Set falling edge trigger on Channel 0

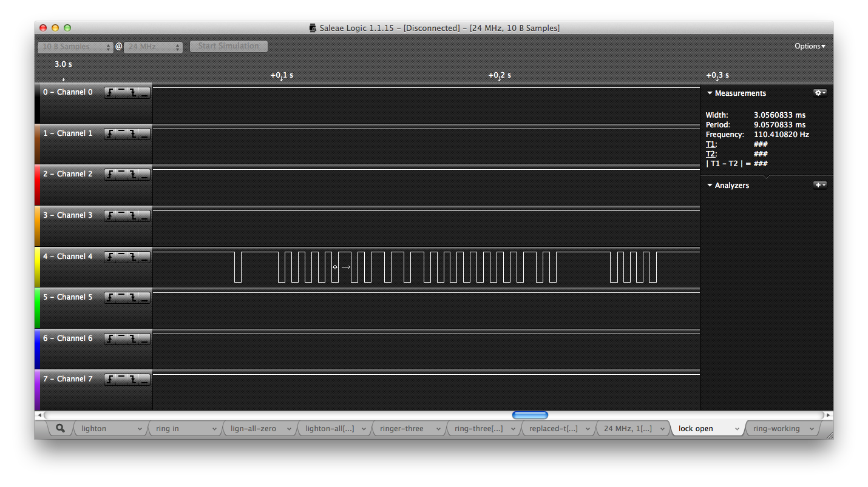pos(133,93)
